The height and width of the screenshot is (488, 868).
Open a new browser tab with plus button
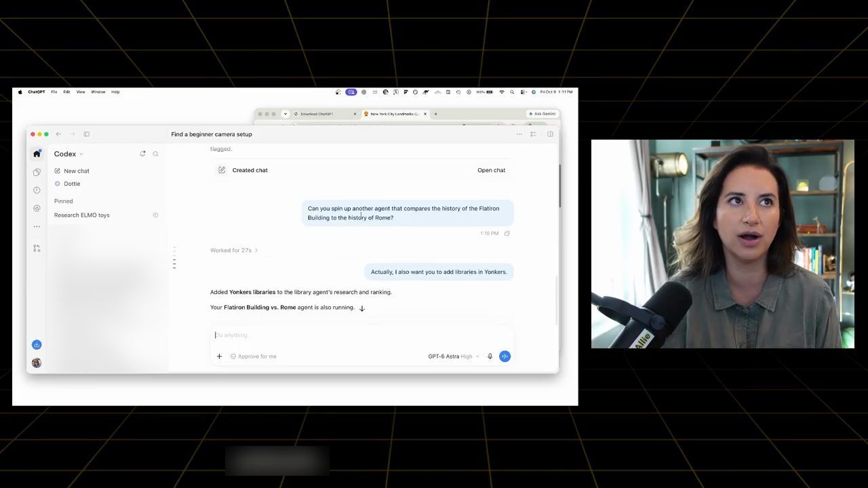pyautogui.click(x=435, y=114)
